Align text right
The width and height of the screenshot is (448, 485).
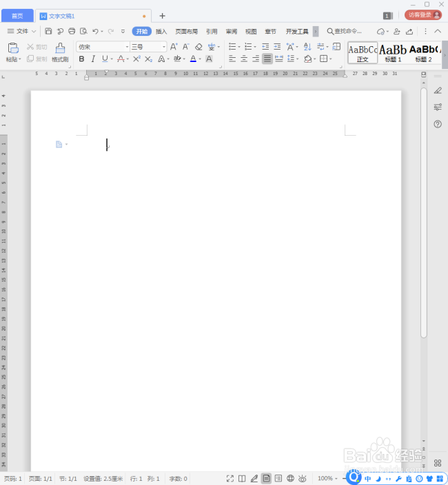pos(256,59)
